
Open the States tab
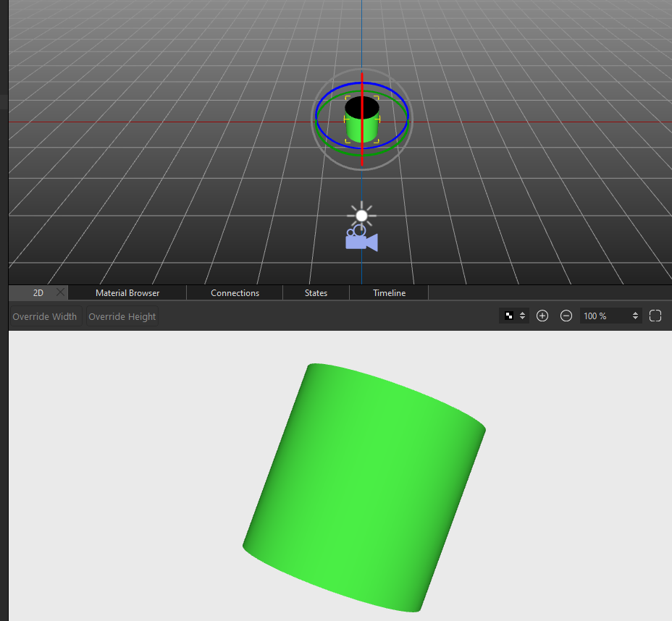click(316, 293)
